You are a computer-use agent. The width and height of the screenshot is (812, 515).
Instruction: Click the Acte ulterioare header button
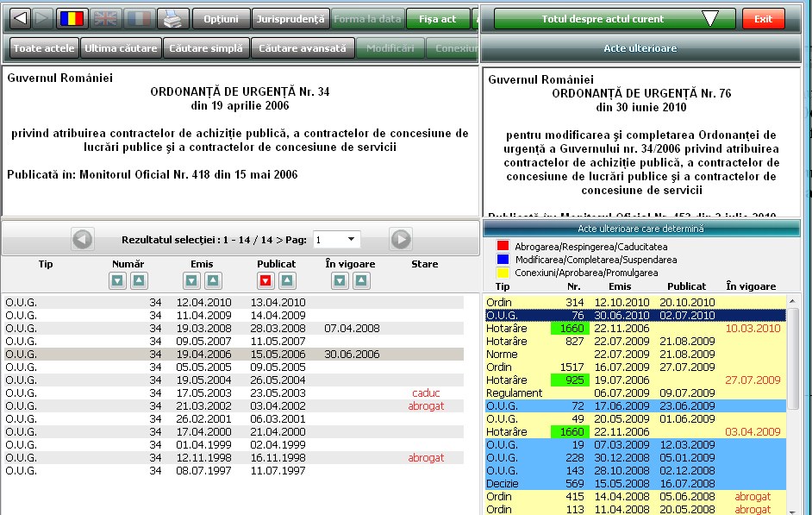click(640, 48)
